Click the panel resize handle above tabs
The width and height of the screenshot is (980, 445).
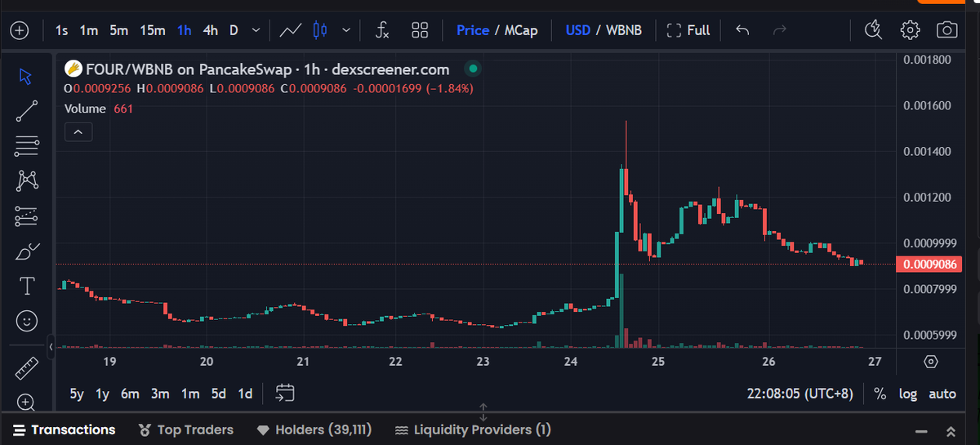(x=483, y=411)
